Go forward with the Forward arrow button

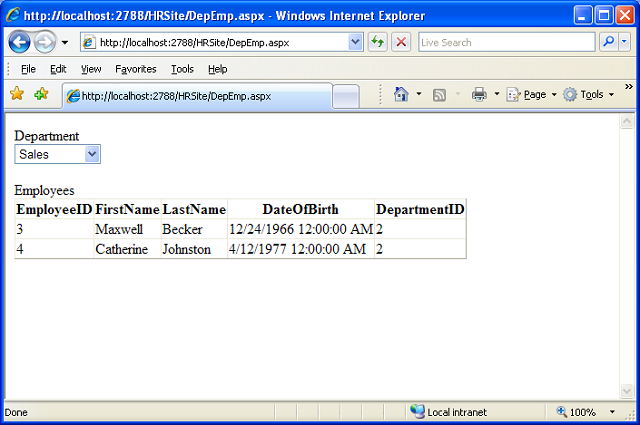coord(45,42)
